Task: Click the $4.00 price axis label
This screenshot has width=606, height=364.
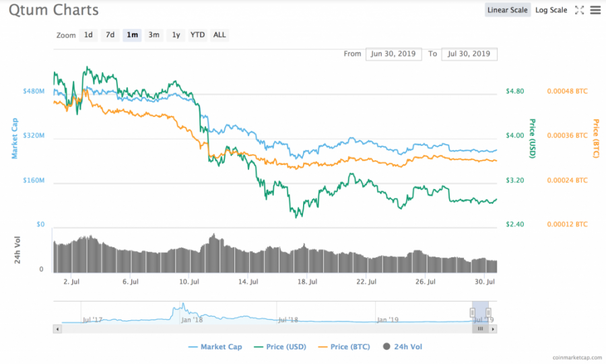Action: click(515, 135)
